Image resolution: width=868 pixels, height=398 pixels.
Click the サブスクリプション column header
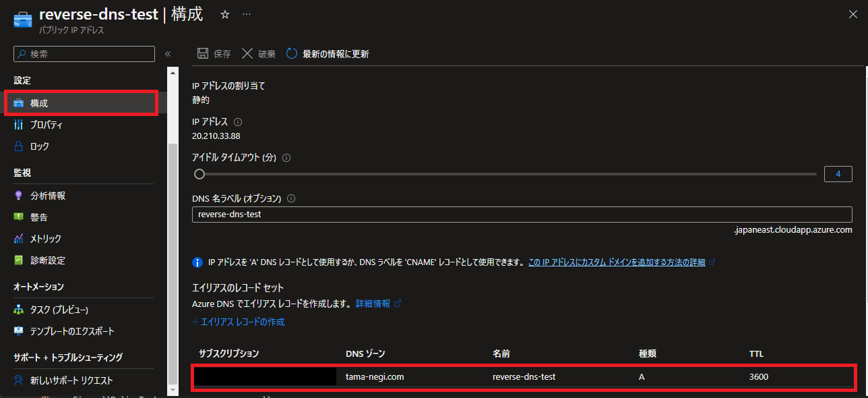pos(229,353)
